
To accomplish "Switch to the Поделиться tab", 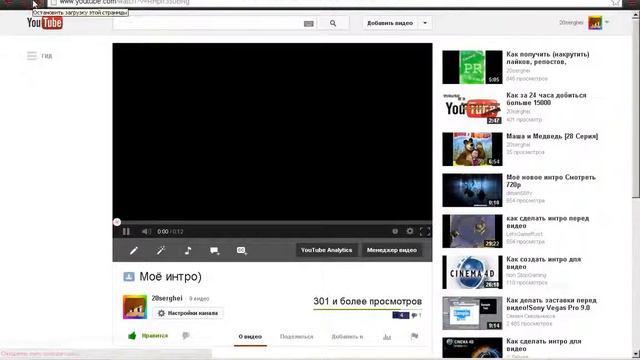I will pyautogui.click(x=296, y=337).
